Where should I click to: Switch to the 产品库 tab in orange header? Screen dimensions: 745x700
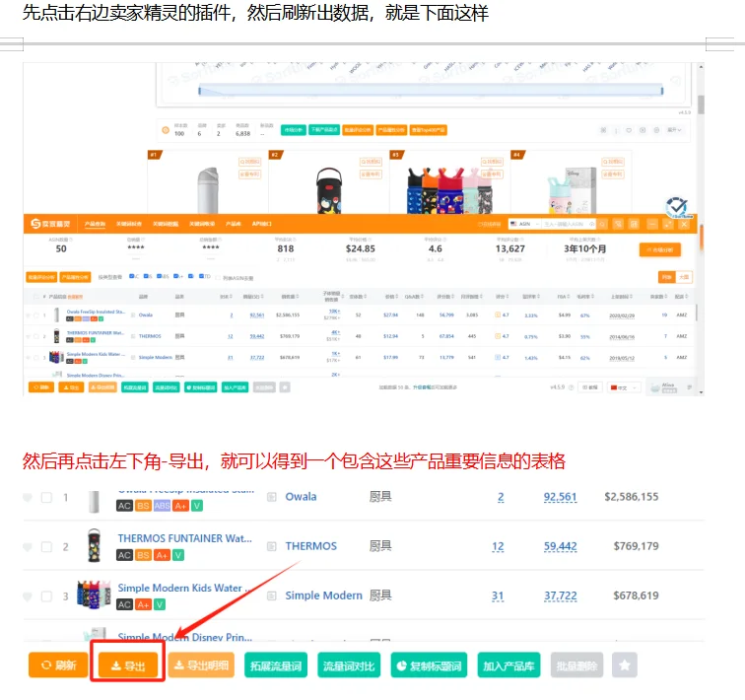coord(233,224)
